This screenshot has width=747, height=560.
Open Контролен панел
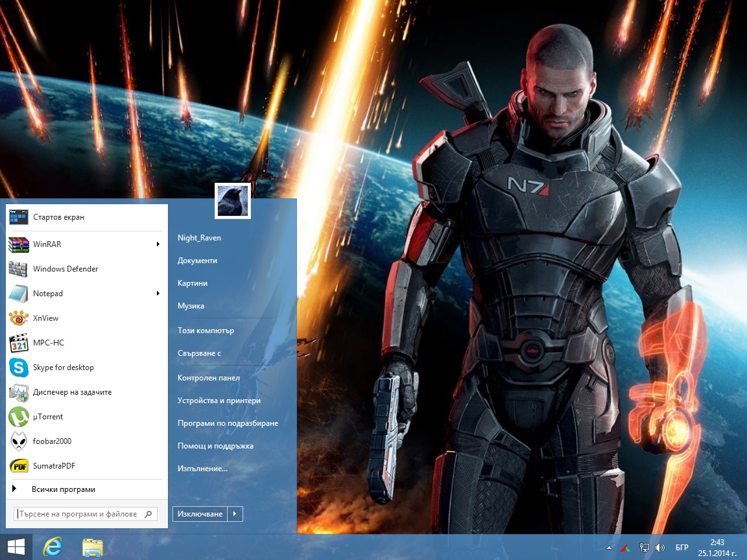[x=209, y=378]
